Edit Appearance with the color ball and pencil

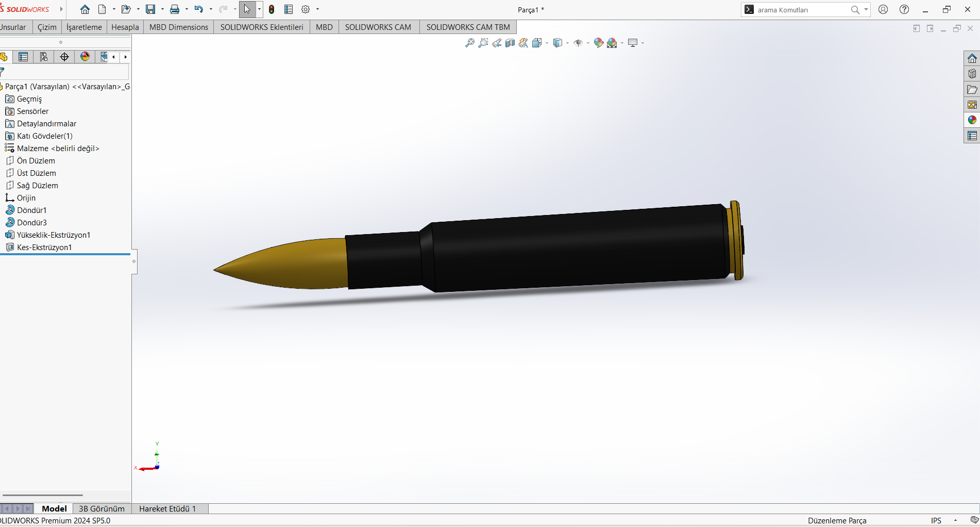599,43
